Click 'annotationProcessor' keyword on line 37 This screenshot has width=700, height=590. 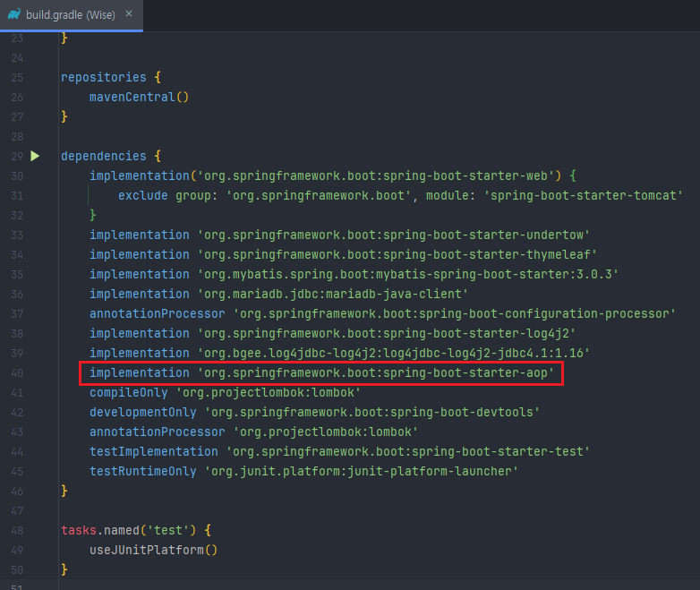(158, 313)
